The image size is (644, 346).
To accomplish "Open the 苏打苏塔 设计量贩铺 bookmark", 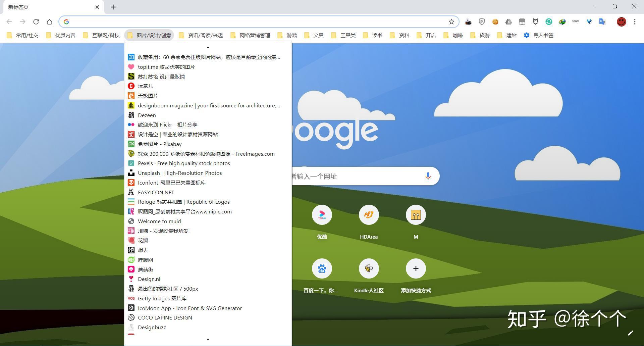I will [208, 77].
